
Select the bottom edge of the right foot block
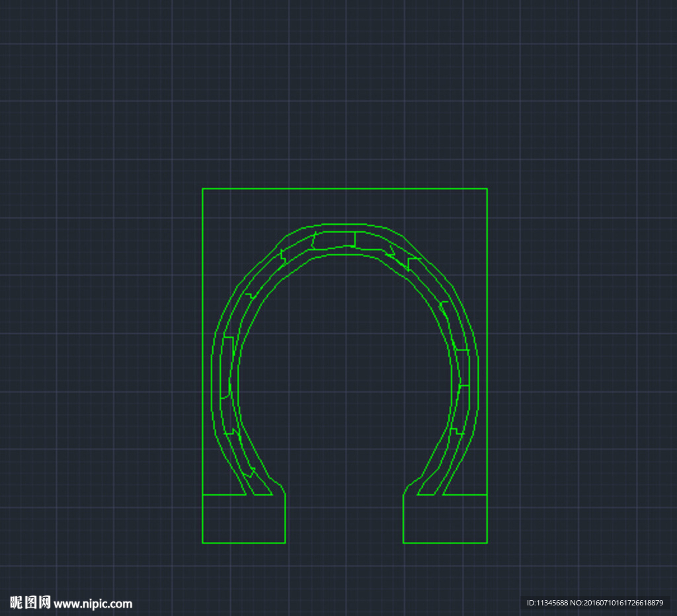click(445, 543)
